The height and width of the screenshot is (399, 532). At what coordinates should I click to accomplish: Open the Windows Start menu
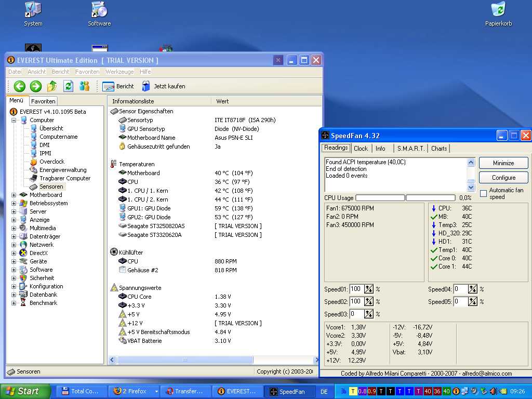25,392
